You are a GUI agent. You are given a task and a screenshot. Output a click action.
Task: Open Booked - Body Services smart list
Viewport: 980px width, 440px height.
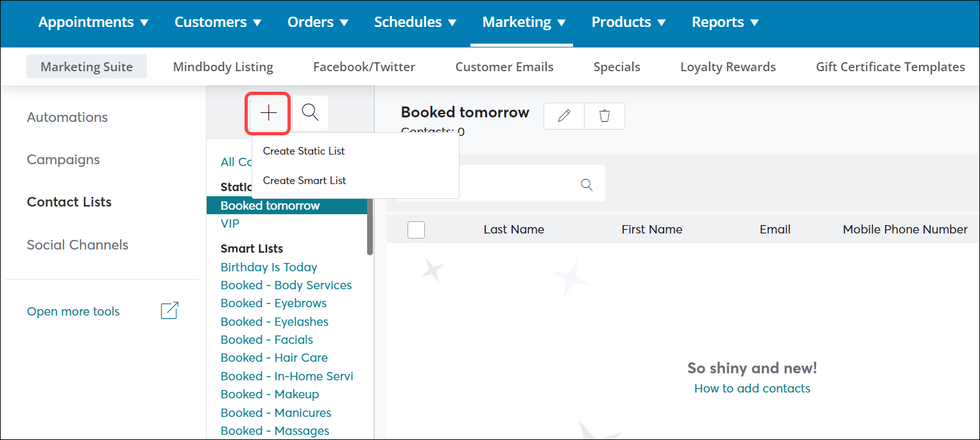point(286,285)
